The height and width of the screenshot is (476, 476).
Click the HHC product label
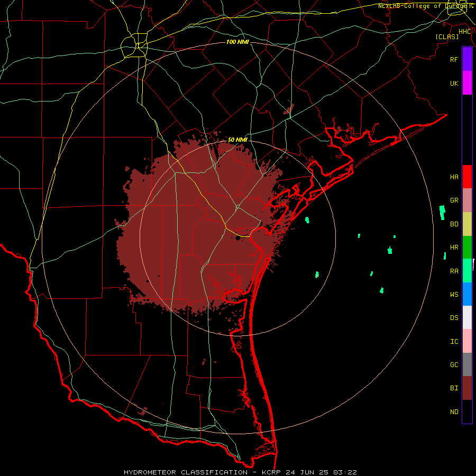pos(465,32)
